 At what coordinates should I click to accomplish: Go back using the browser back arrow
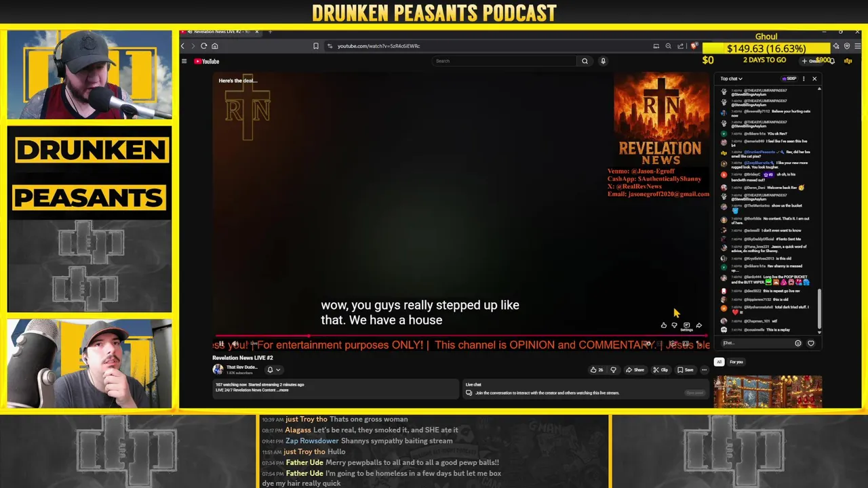[182, 46]
